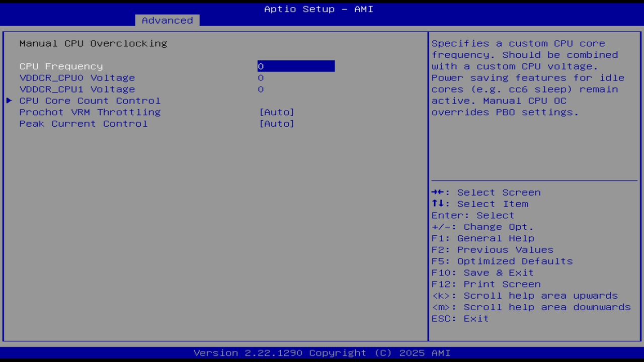
Task: Select the Manual CPU Overclocking heading
Action: [93, 43]
